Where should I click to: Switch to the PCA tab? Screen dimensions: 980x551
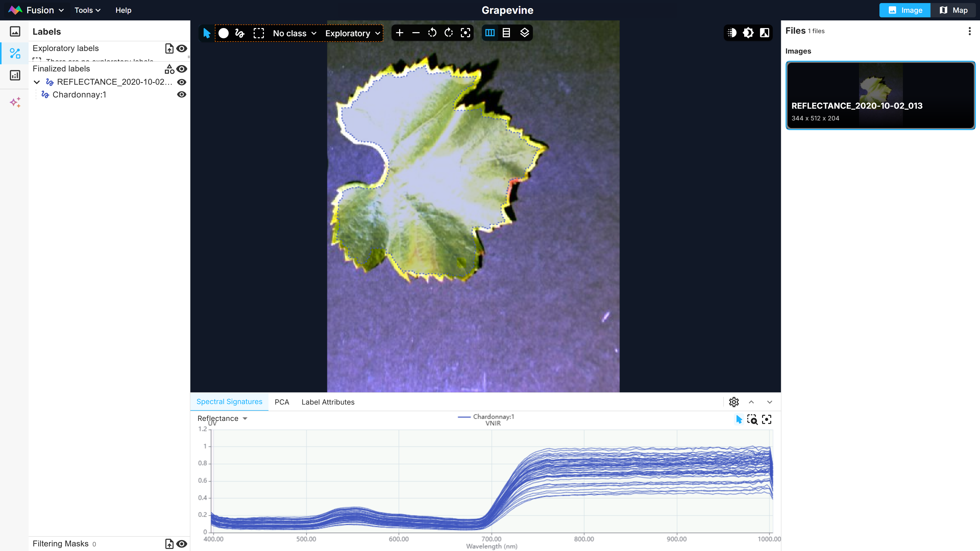tap(281, 402)
